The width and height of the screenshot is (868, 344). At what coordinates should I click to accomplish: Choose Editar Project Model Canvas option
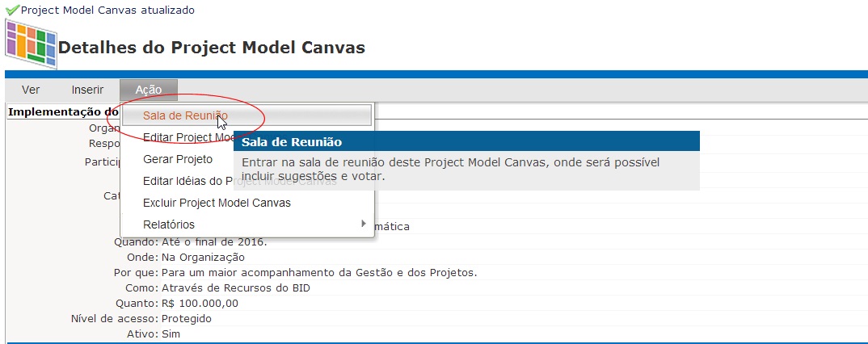click(188, 137)
